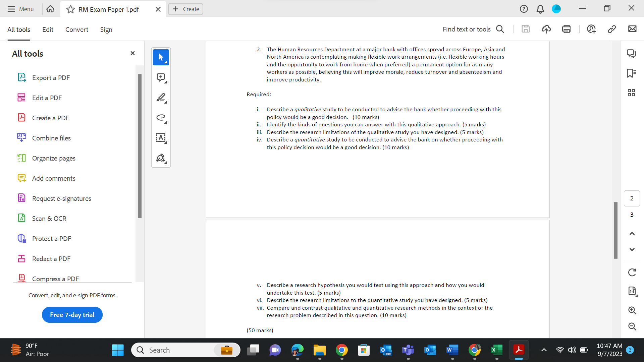Click the print icon
Viewport: 644px width, 362px height.
point(567,29)
